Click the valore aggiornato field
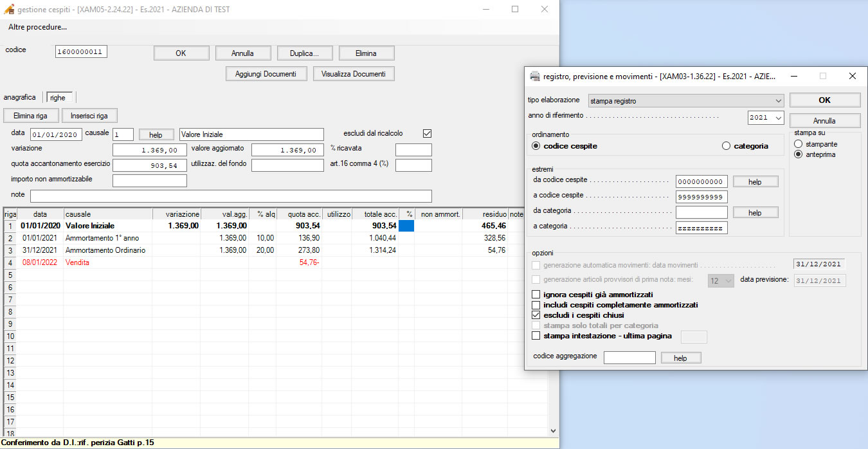868x449 pixels. click(287, 150)
